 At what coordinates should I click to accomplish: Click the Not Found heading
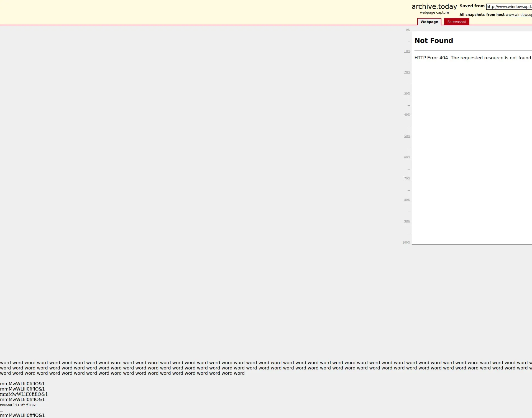click(x=434, y=41)
